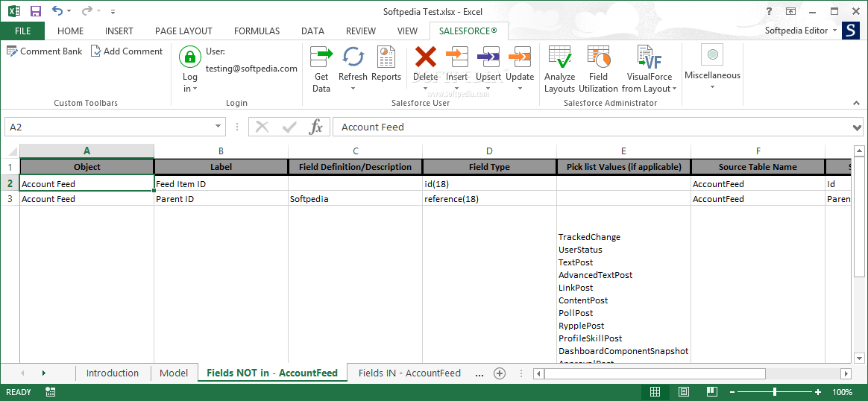Click VisualForce from Layout icon
Image resolution: width=868 pixels, height=401 pixels.
point(650,57)
